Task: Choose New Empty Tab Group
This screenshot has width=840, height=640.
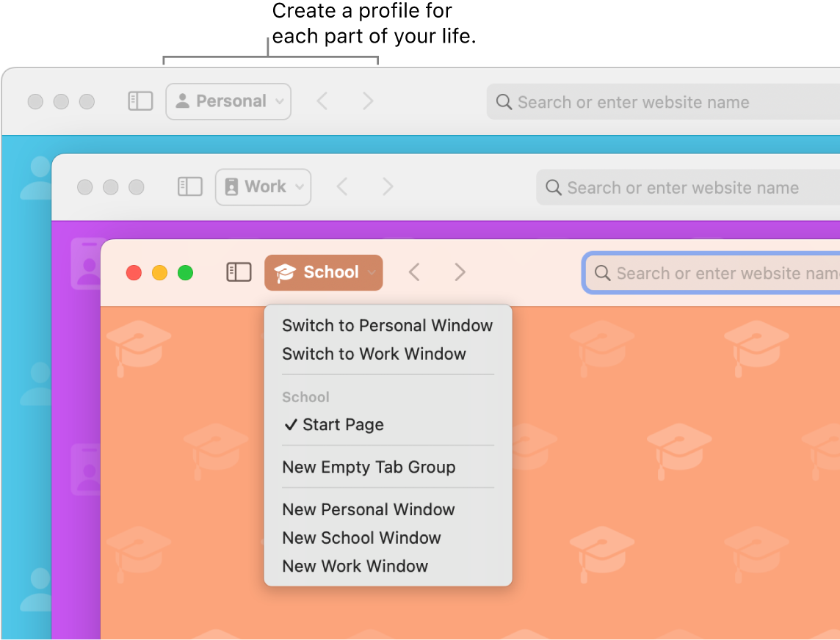Action: tap(369, 467)
